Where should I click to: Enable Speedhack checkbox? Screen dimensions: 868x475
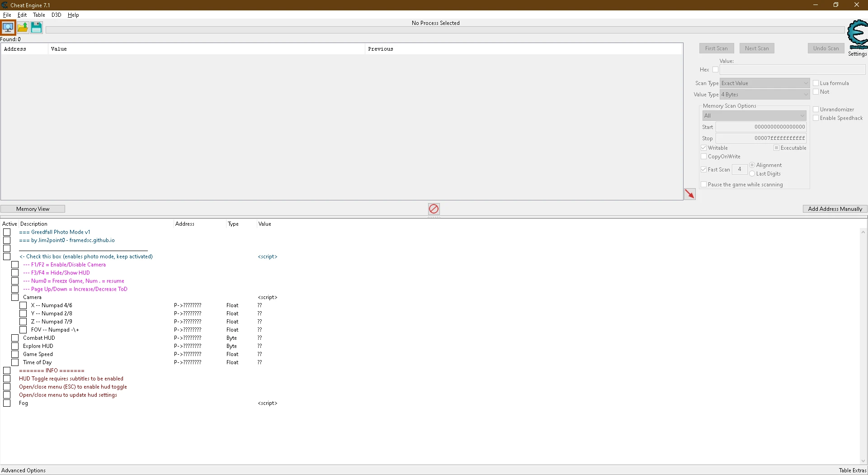pos(816,118)
